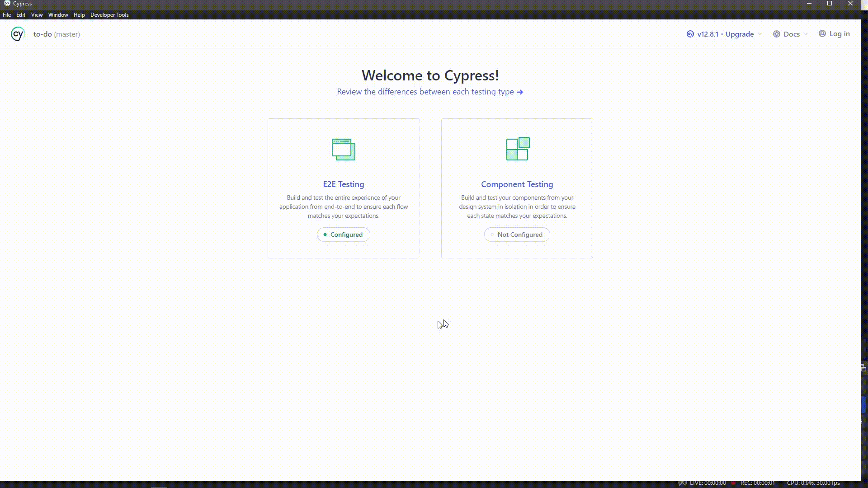868x488 pixels.
Task: Click the Component Testing blocks icon
Action: coord(518,149)
